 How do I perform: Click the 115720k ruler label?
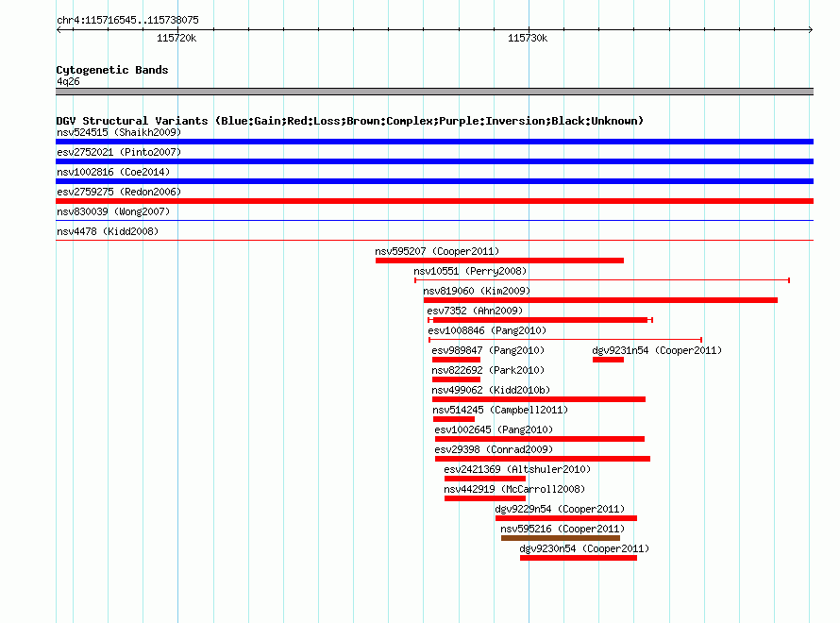(x=176, y=38)
